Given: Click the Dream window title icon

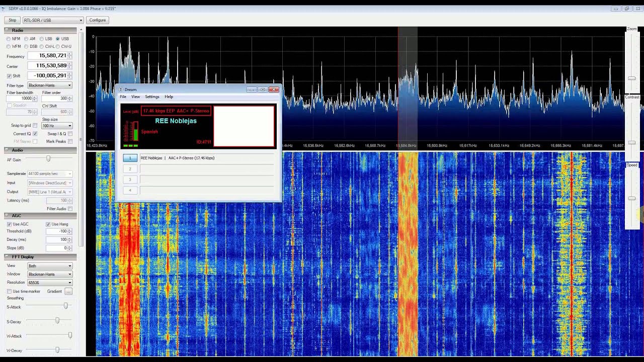Looking at the screenshot, I should tap(121, 89).
